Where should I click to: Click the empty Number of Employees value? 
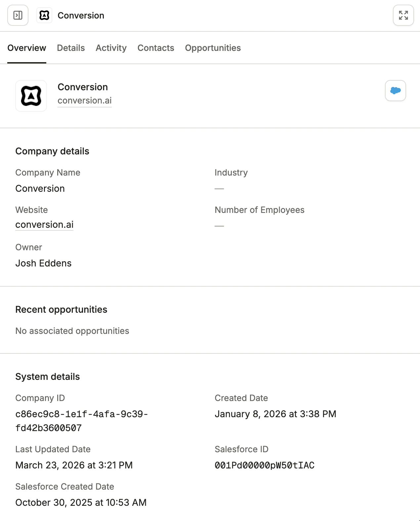219,226
